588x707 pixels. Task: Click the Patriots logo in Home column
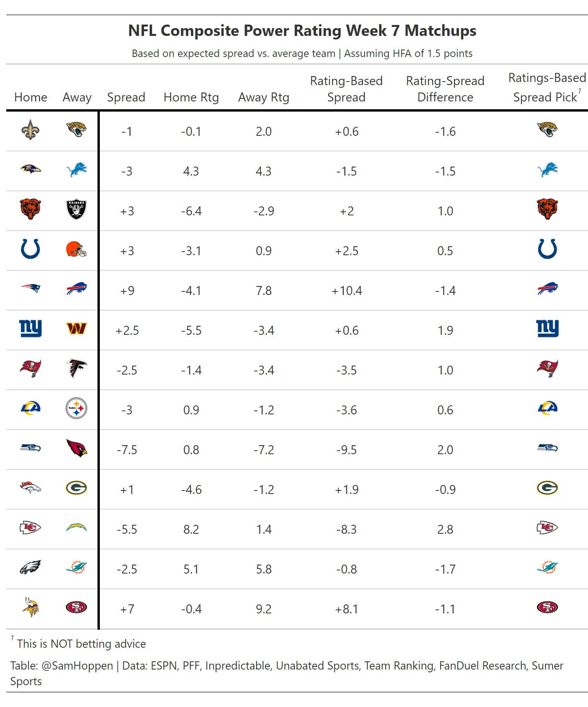[30, 289]
